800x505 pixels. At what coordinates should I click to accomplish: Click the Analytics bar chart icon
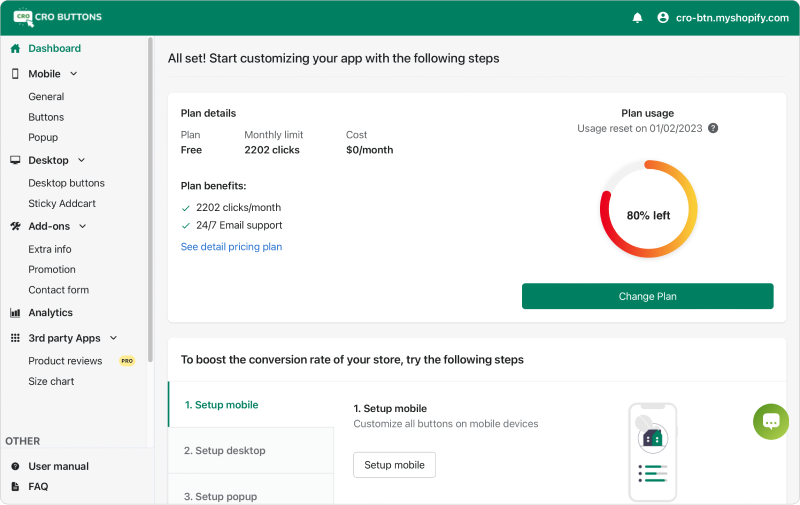coord(15,313)
